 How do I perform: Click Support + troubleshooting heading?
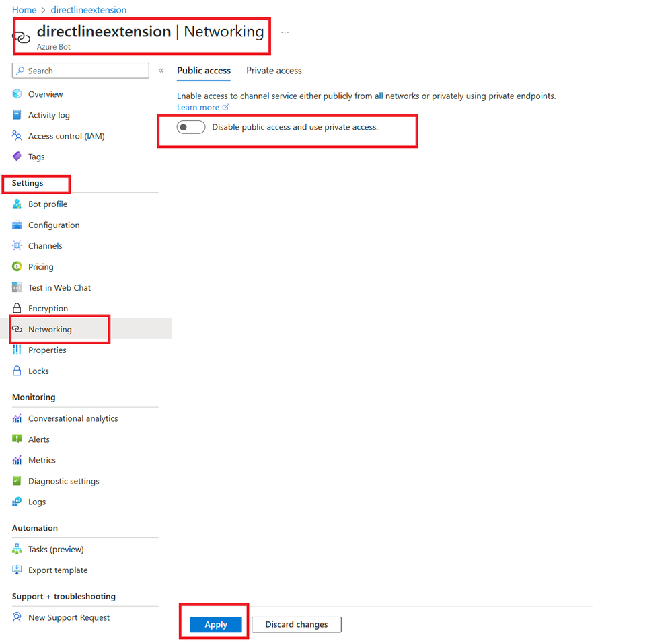pyautogui.click(x=63, y=597)
